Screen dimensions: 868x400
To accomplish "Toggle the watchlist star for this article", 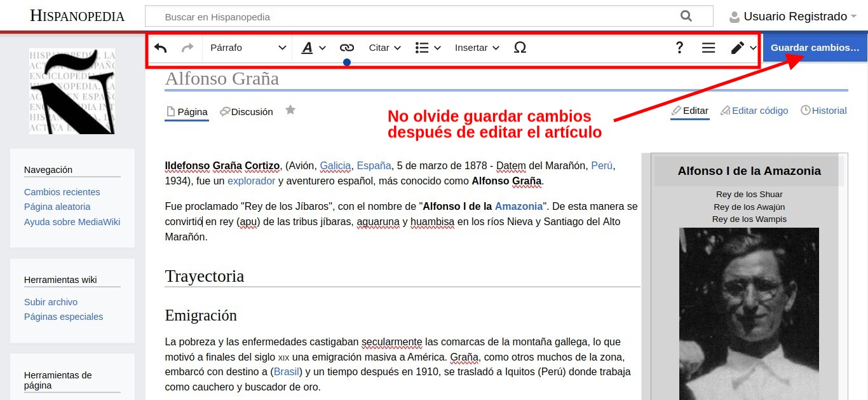I will [290, 109].
